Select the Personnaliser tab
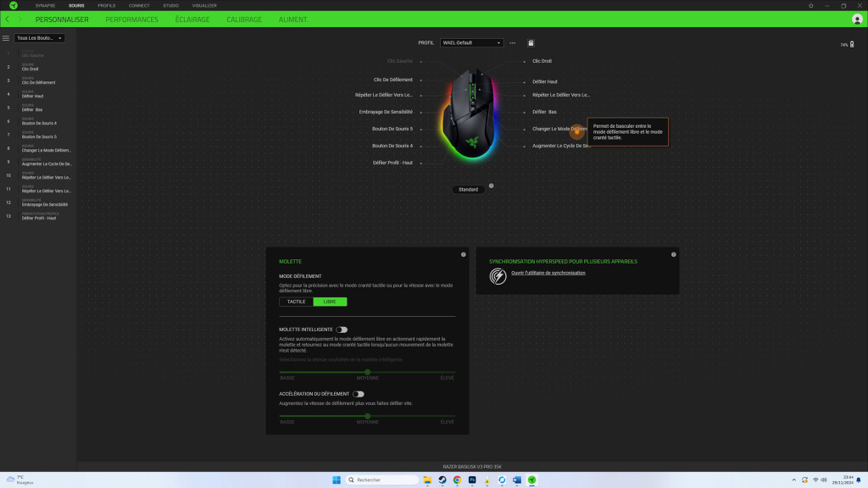Viewport: 868px width, 488px height. tap(62, 19)
